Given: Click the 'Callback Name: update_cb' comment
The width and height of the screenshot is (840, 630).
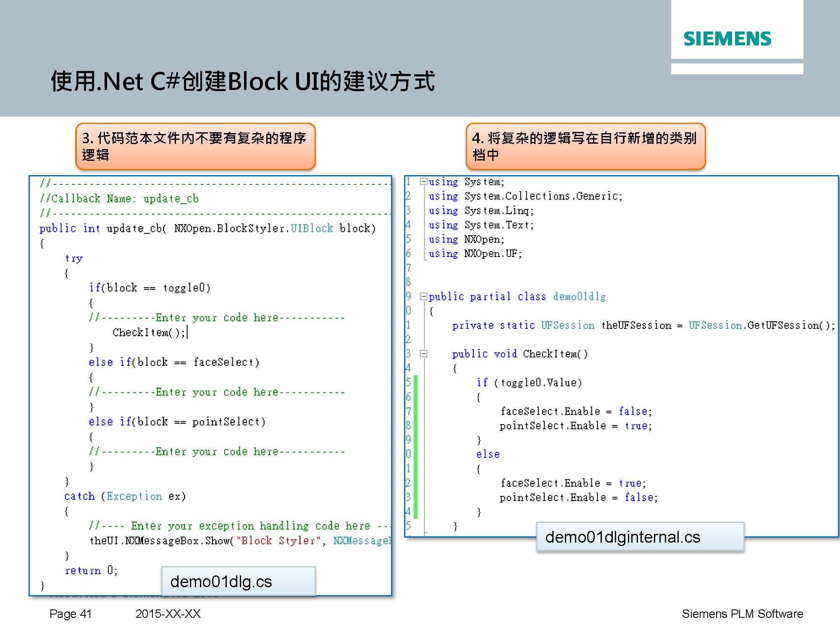Looking at the screenshot, I should [119, 199].
